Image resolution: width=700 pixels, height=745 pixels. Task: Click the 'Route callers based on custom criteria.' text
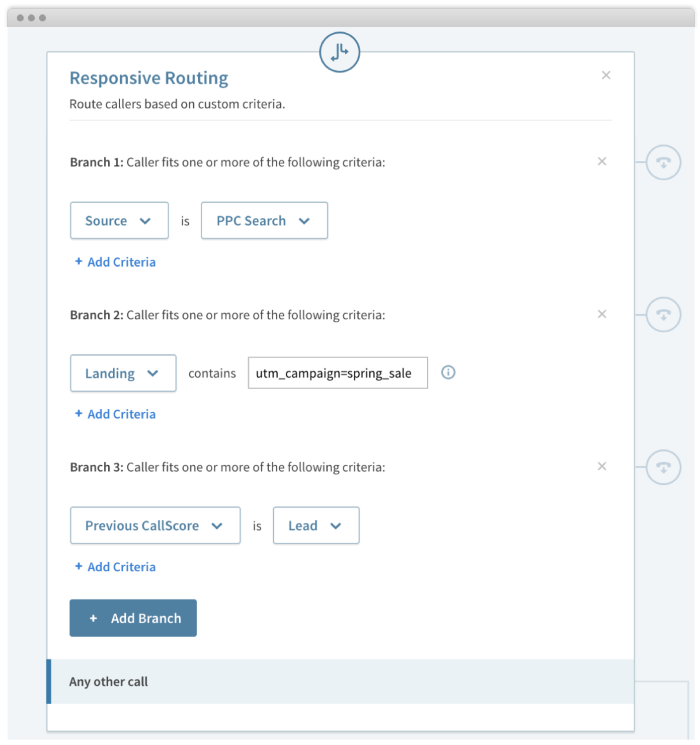pyautogui.click(x=177, y=104)
